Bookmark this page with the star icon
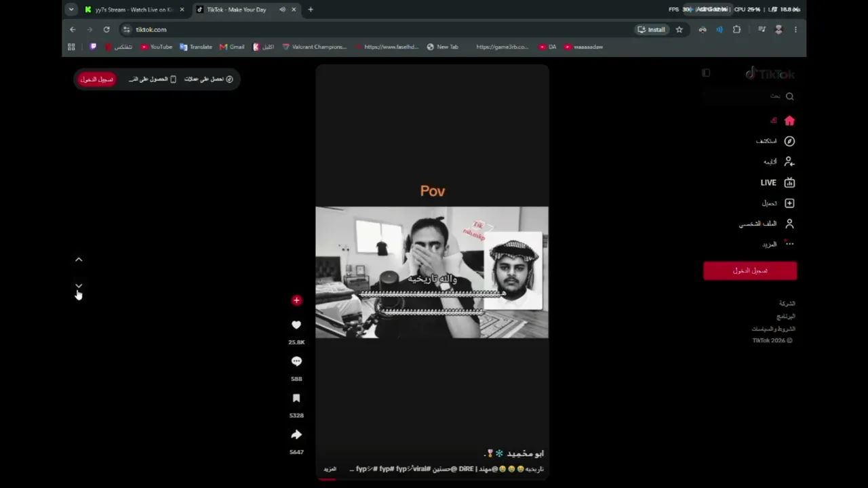This screenshot has height=488, width=868. click(679, 29)
